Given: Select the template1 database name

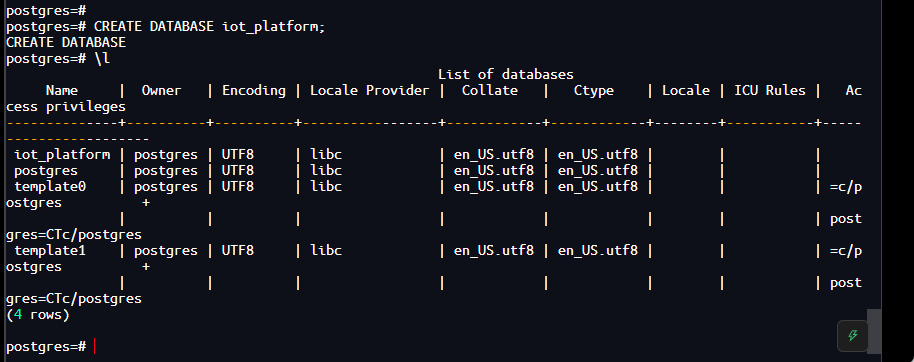Looking at the screenshot, I should pos(50,251).
